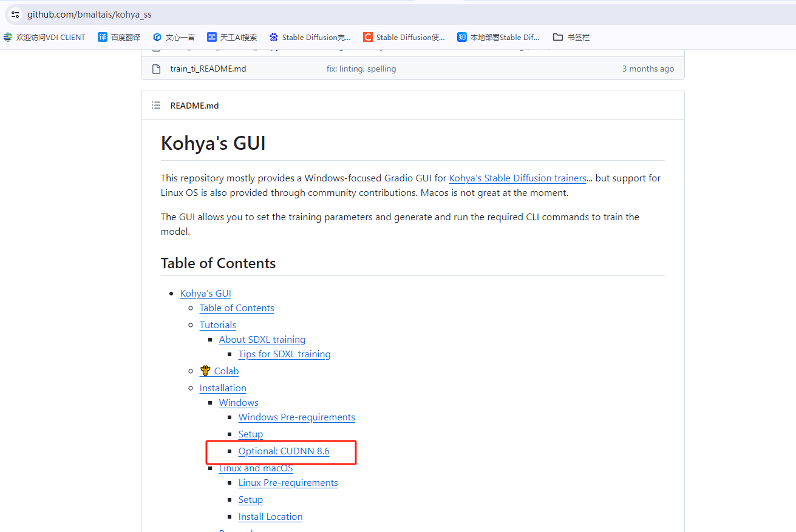The width and height of the screenshot is (796, 532).
Task: Open the train_ti_README.md file
Action: (208, 69)
